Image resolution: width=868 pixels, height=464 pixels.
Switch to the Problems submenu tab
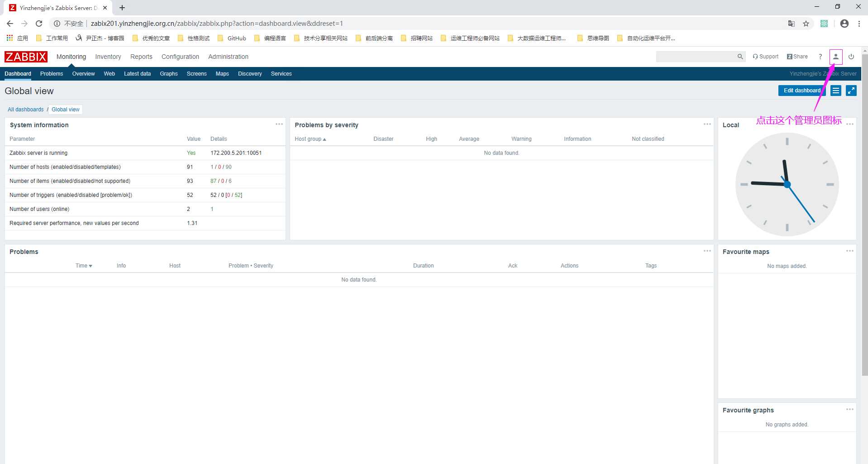click(52, 74)
